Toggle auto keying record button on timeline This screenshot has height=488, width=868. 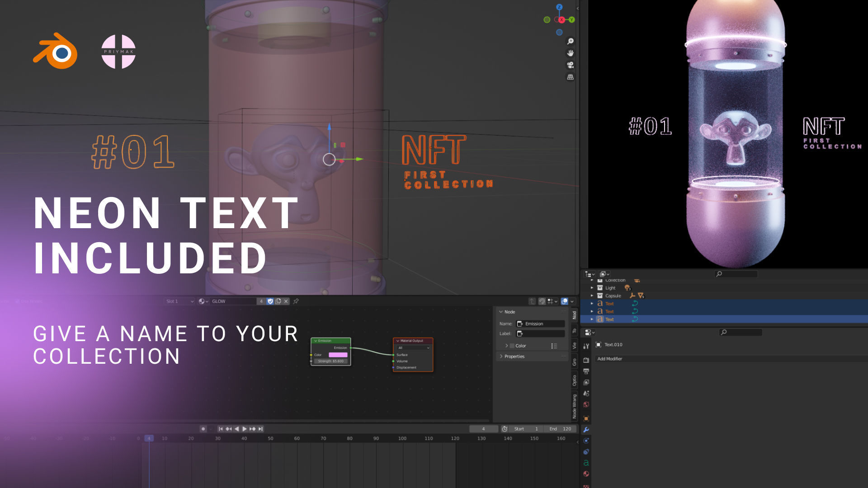[203, 429]
